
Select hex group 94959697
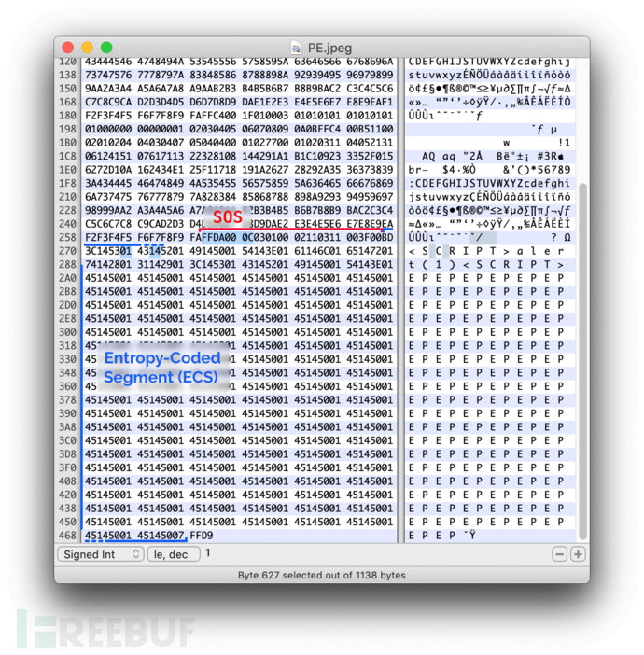pyautogui.click(x=370, y=197)
